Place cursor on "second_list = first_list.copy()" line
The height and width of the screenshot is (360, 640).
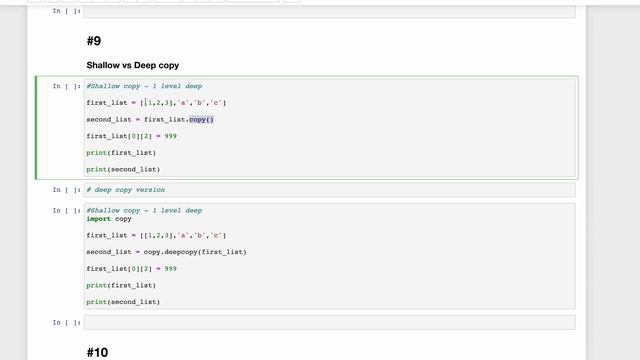pyautogui.click(x=150, y=119)
